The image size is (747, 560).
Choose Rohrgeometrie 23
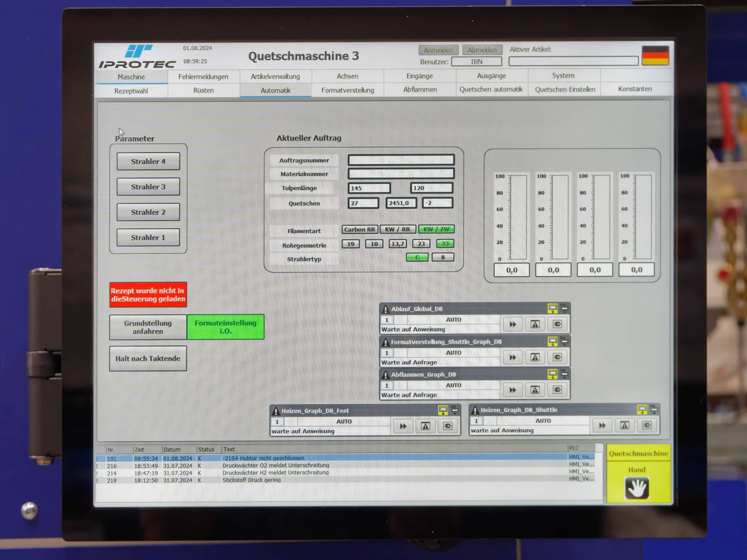tap(421, 244)
